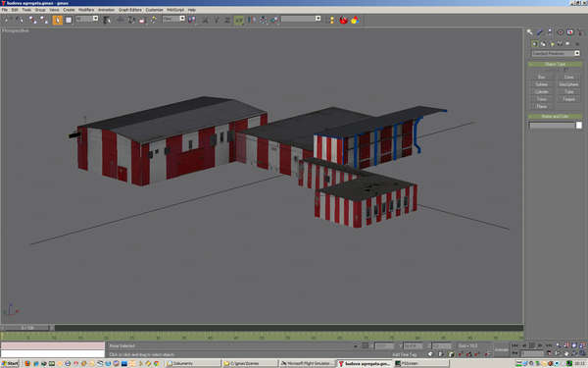This screenshot has height=368, width=588.
Task: Select the Geometry category icon
Action: [x=535, y=44]
